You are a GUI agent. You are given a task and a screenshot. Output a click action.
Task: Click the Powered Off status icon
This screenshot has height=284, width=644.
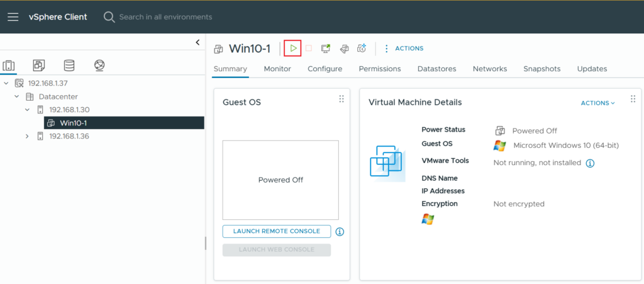[500, 131]
